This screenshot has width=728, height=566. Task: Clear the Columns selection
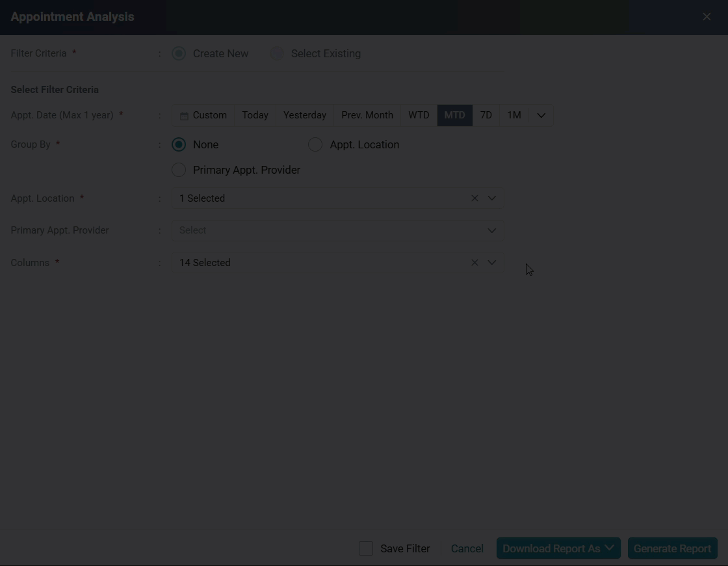pyautogui.click(x=474, y=263)
